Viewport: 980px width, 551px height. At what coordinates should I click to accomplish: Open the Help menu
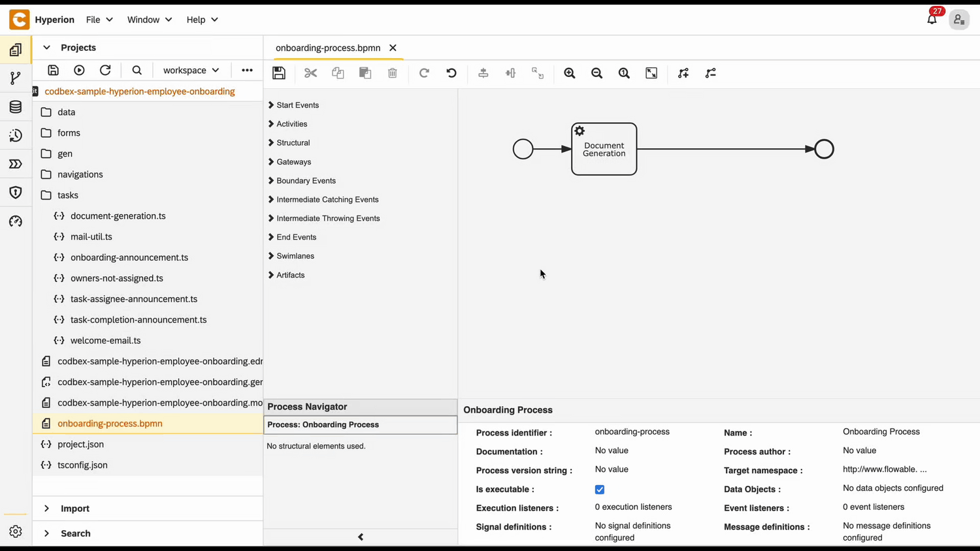pos(202,20)
